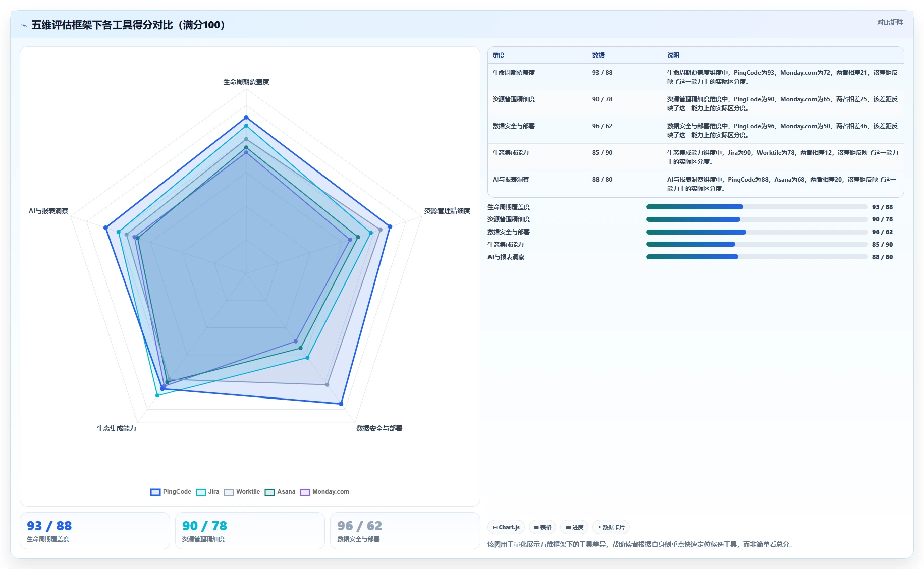Click the AI与报表洞察 progress bar
Screen dimensions: 924x569
[x=757, y=257]
